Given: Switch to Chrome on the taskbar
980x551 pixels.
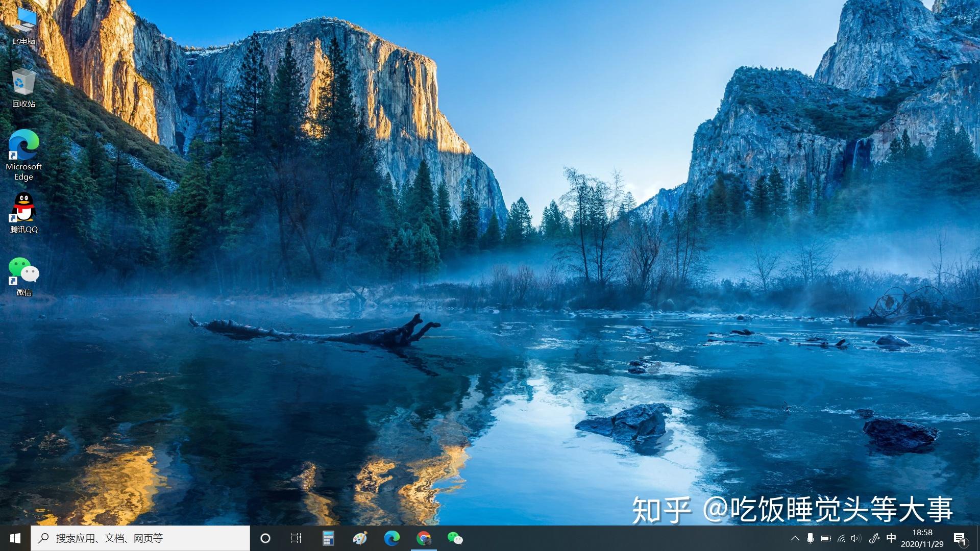Looking at the screenshot, I should tap(424, 538).
